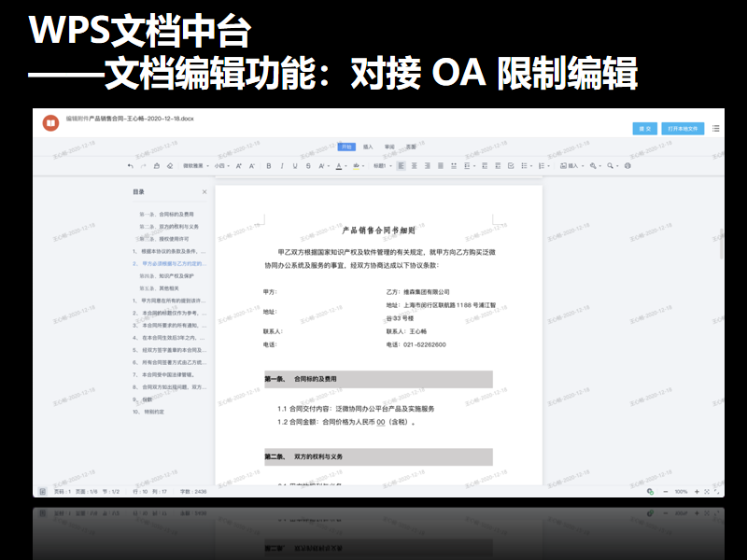Switch to the 插入 ribbon tab

(x=368, y=147)
